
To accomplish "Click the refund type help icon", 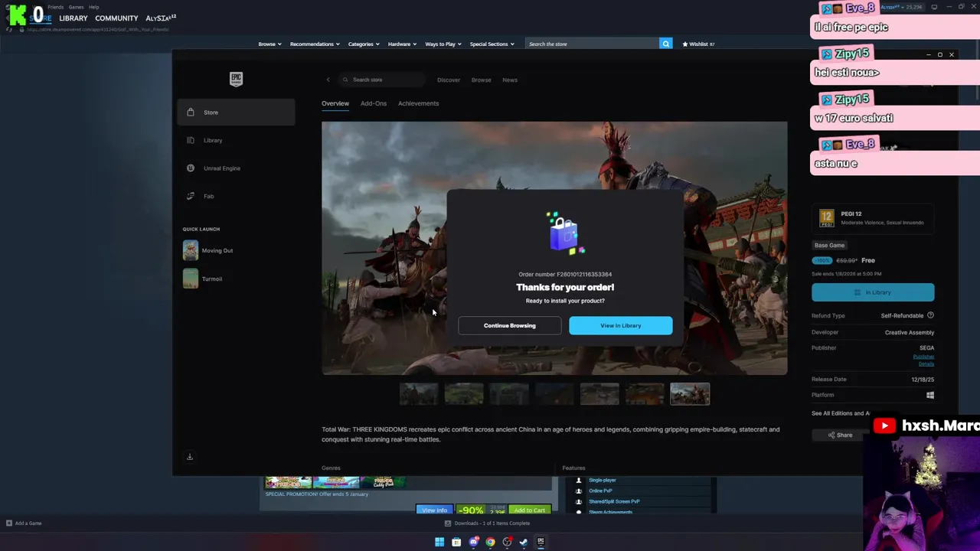I will click(x=930, y=315).
